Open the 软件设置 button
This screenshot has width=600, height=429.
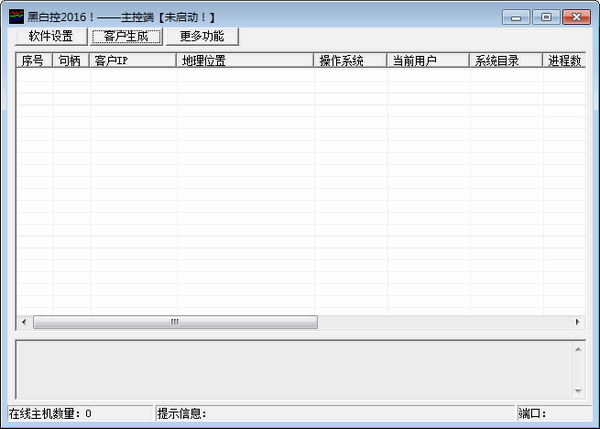pyautogui.click(x=51, y=36)
